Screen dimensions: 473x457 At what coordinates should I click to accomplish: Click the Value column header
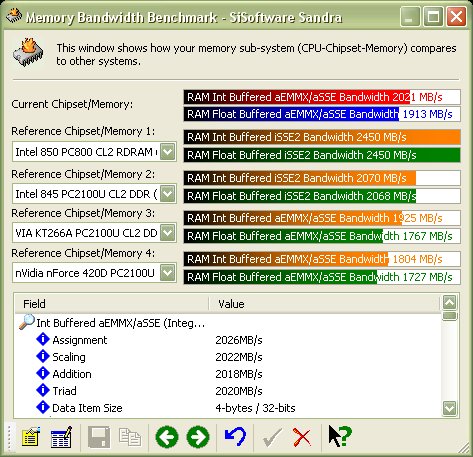point(324,304)
